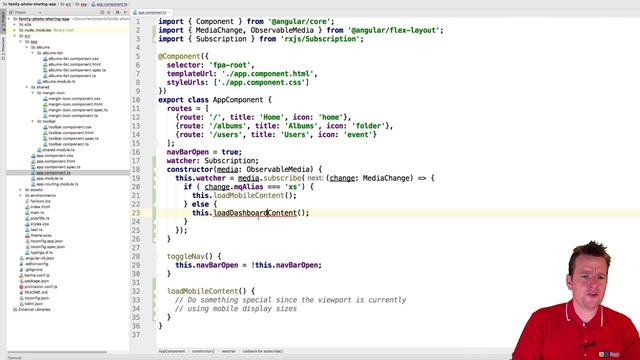Click the README.md file icon
This screenshot has width=640, height=360.
coord(21,293)
